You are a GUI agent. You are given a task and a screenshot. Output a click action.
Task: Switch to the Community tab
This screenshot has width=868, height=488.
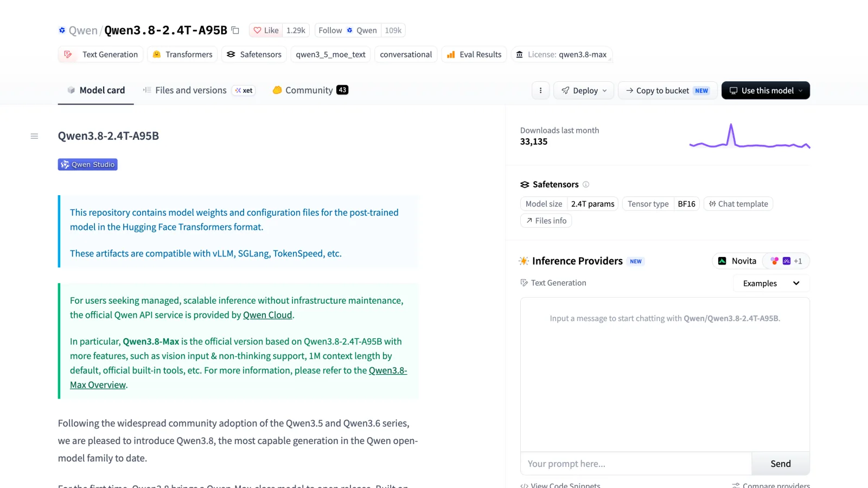click(310, 90)
